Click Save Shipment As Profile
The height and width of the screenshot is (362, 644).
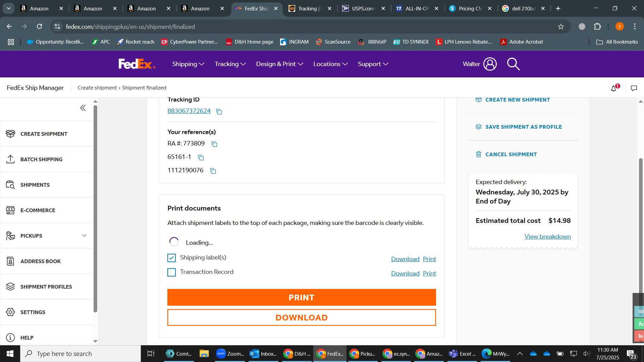coord(519,127)
